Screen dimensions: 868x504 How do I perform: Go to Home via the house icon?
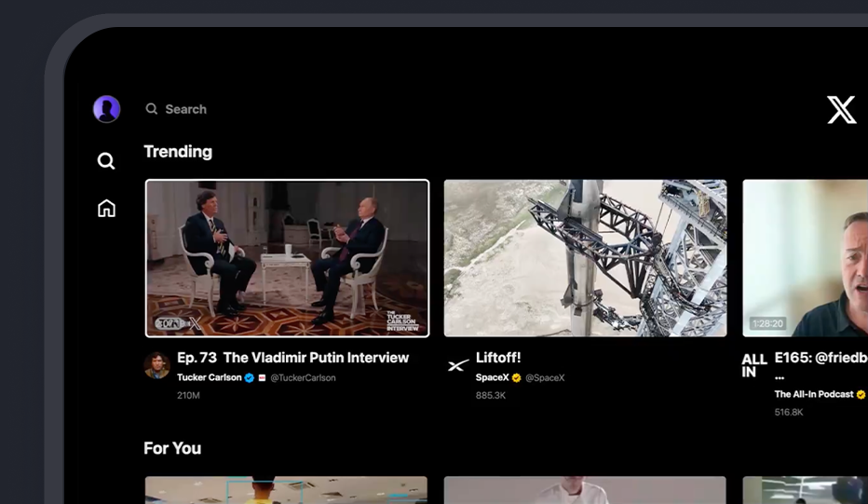[x=106, y=209]
